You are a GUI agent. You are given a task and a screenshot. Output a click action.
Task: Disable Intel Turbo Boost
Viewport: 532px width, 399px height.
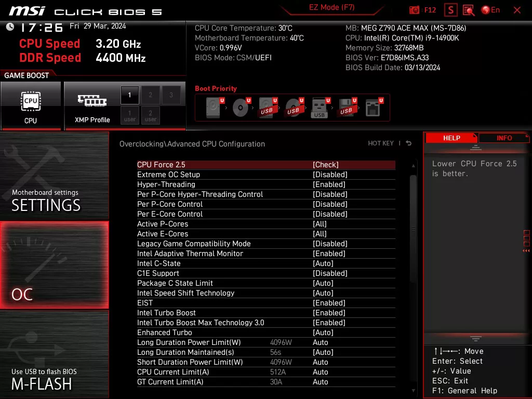point(329,313)
